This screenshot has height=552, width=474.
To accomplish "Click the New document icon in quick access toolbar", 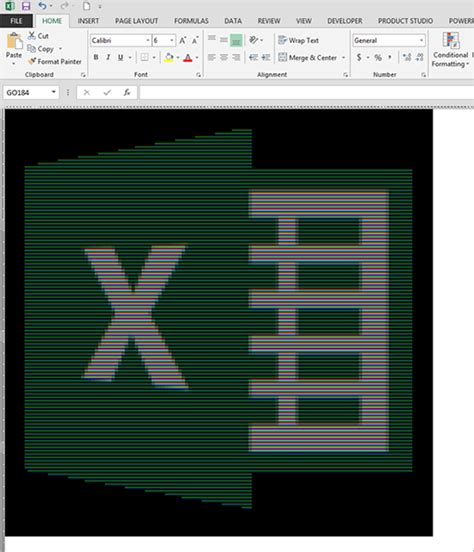I will point(86,6).
